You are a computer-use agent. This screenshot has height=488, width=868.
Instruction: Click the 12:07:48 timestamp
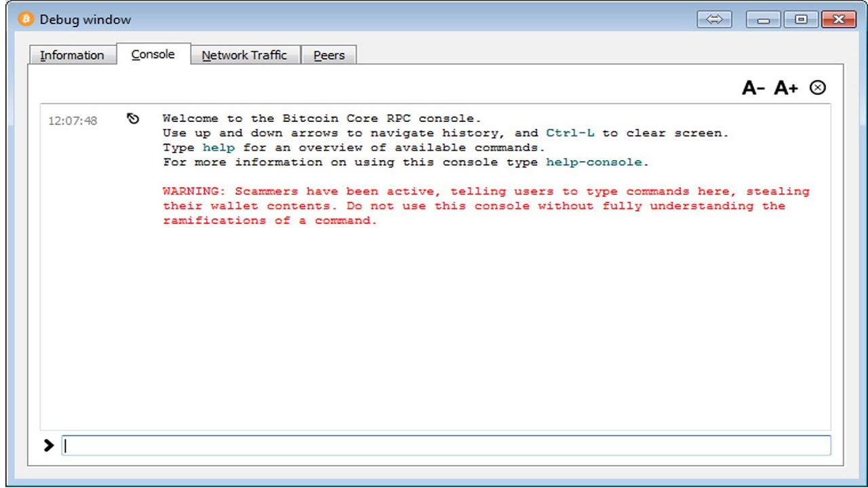click(73, 121)
